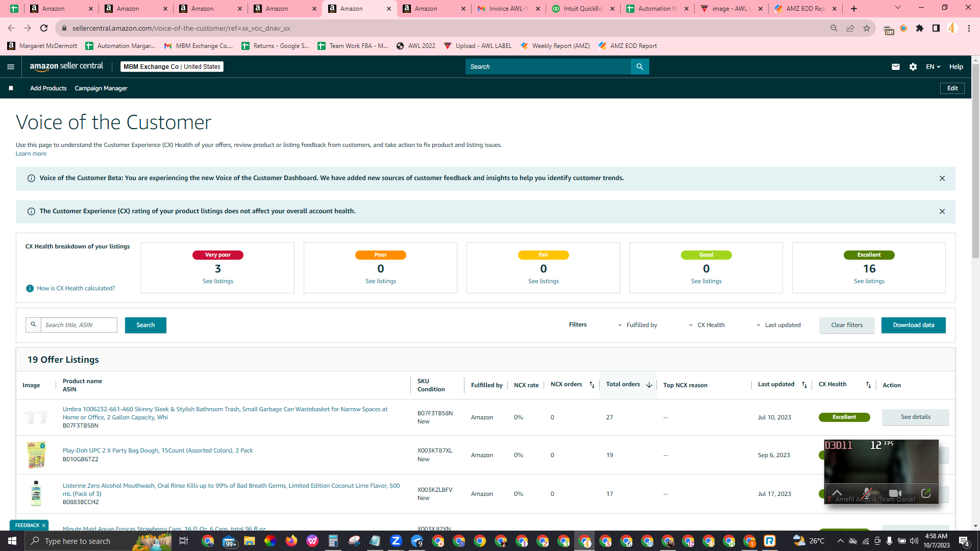This screenshot has height=551, width=980.
Task: Switch to the Invoice AWL Gmail tab
Action: point(508,9)
